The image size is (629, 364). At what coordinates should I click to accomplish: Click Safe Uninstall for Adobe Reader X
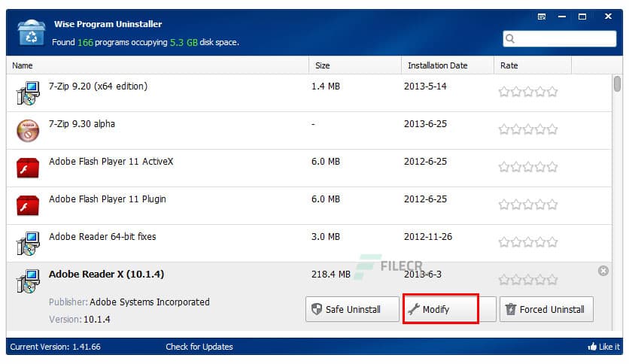pyautogui.click(x=352, y=309)
